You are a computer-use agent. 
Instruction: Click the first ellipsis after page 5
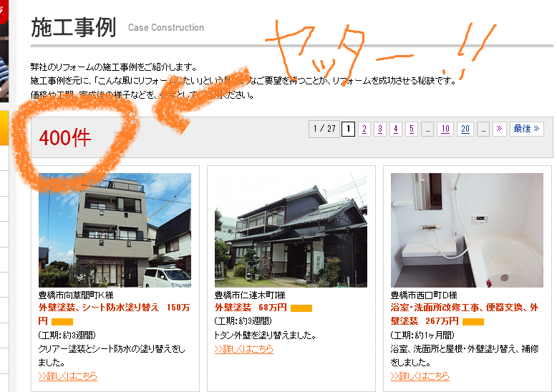click(x=427, y=129)
